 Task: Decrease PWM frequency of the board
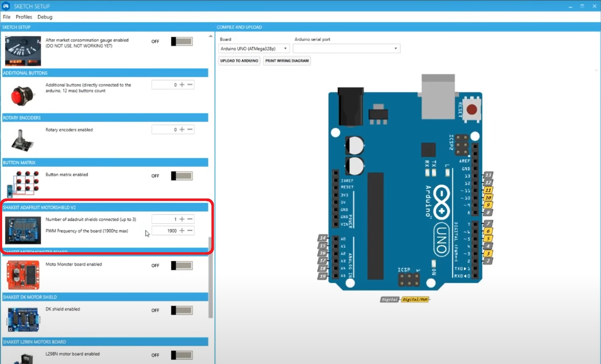pos(190,230)
